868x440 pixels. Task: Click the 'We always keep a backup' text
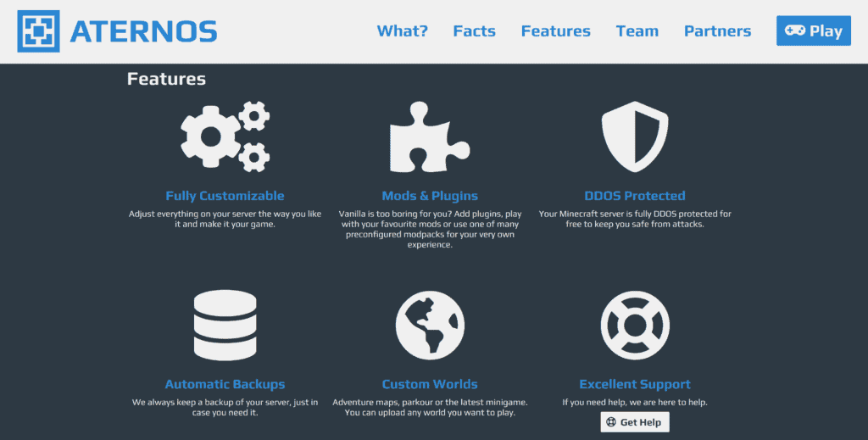pos(225,407)
